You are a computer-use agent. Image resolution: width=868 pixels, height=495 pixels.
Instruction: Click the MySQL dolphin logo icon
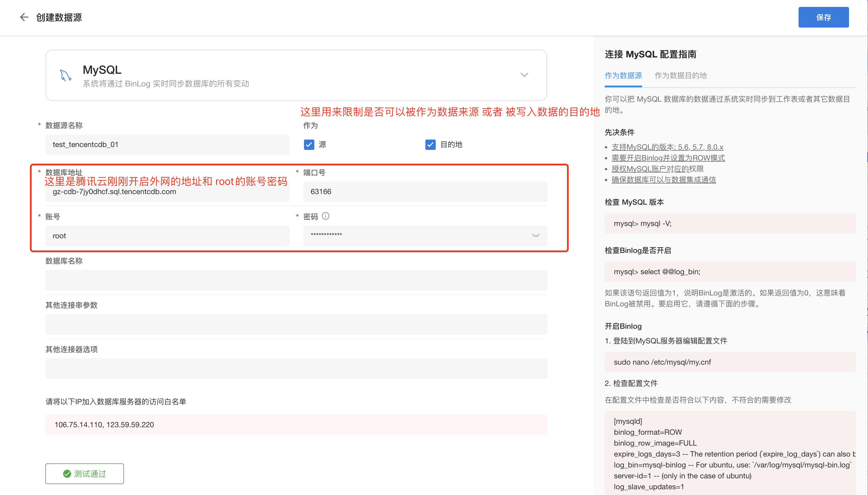[x=65, y=75]
